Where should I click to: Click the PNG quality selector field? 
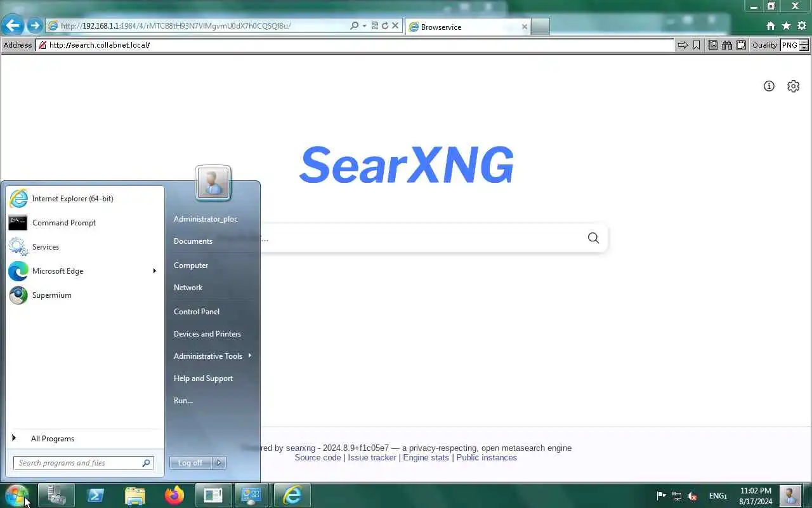click(x=789, y=45)
